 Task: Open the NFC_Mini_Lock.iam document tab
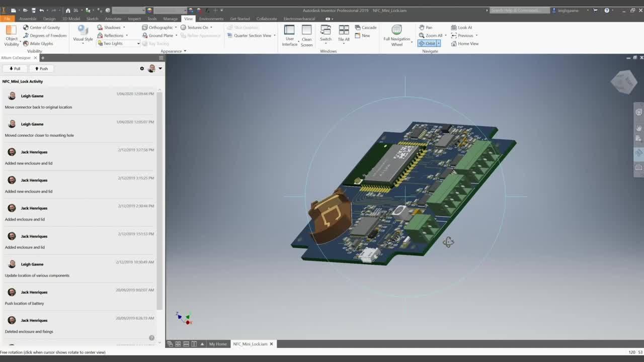tap(250, 344)
